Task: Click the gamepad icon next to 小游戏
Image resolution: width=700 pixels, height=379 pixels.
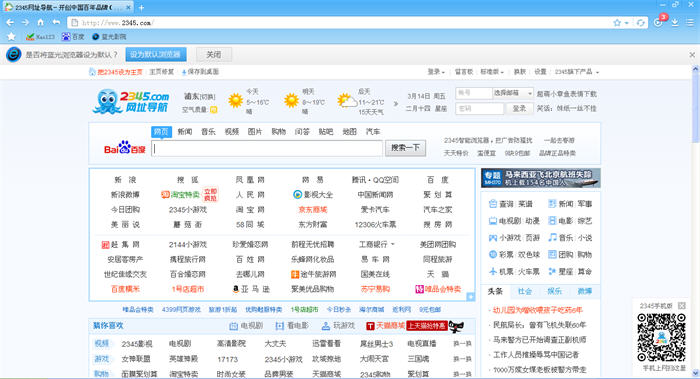Action: tap(492, 238)
